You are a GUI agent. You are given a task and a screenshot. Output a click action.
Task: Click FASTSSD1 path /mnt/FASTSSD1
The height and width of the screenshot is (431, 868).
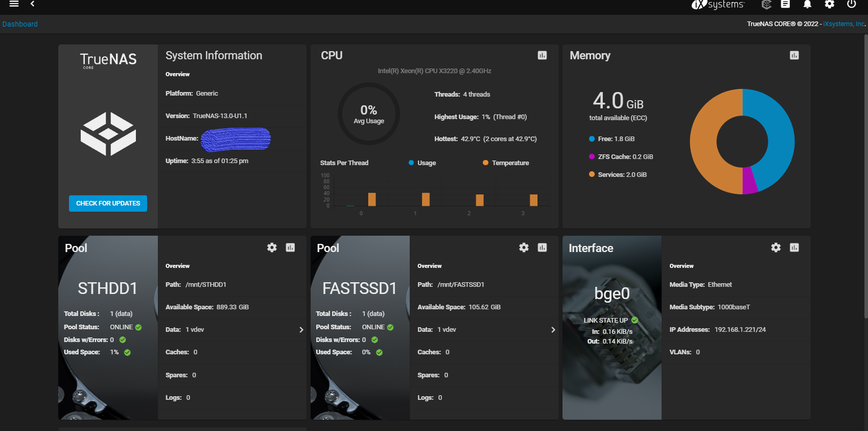click(x=461, y=285)
